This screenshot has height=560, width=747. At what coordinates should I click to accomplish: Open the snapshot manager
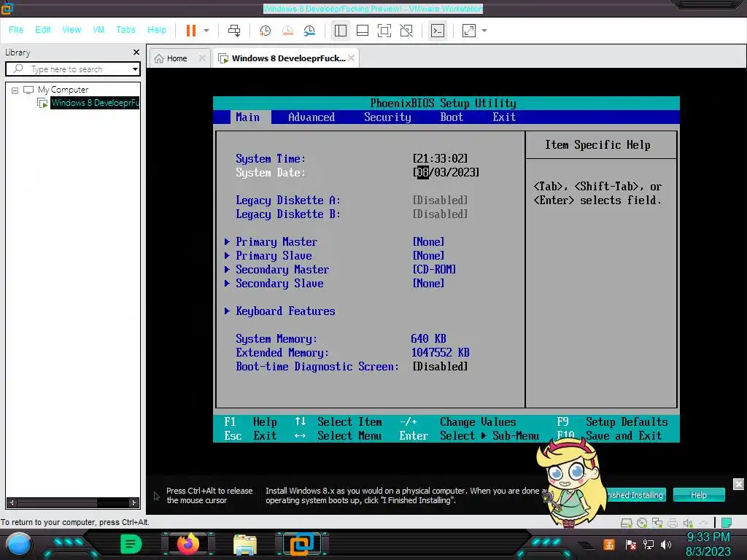[309, 31]
